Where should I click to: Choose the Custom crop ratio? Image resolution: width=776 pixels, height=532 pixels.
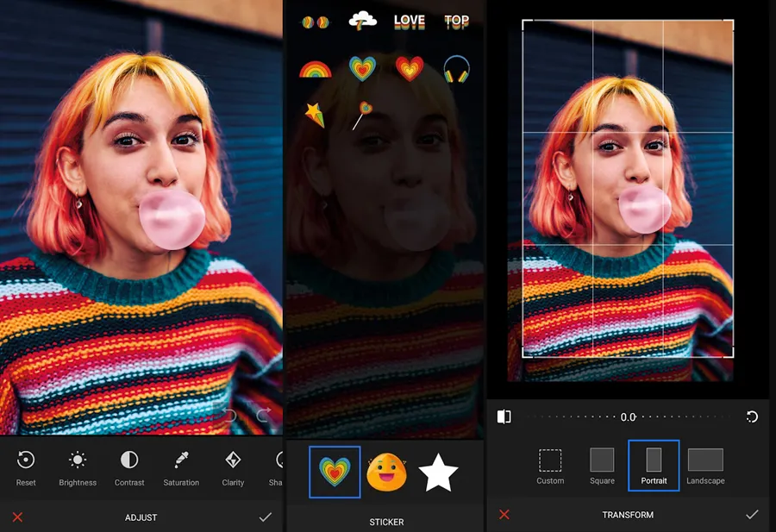pos(550,466)
